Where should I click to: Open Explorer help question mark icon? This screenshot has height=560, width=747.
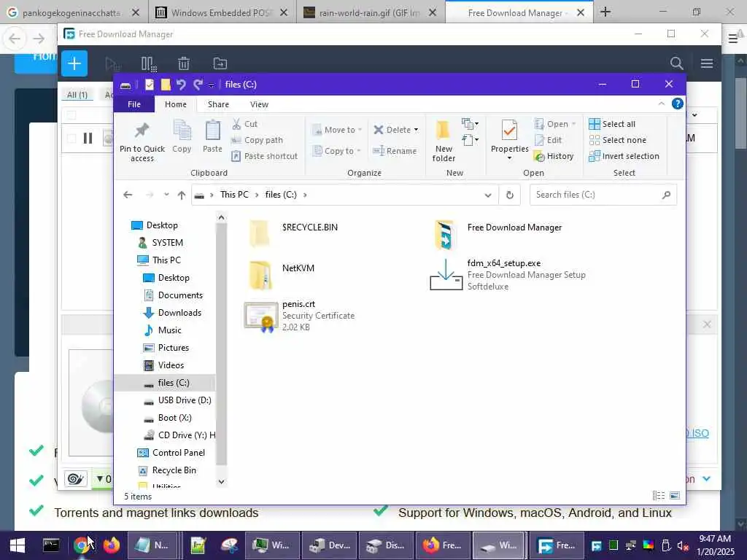(678, 104)
